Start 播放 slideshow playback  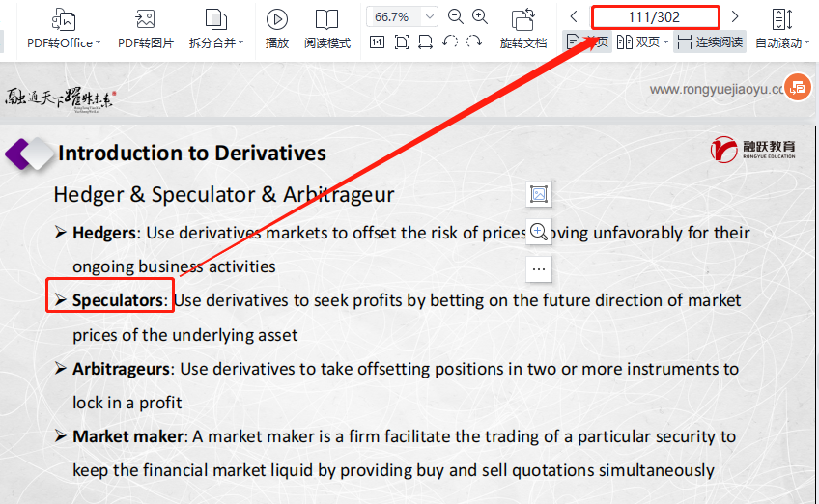[277, 28]
